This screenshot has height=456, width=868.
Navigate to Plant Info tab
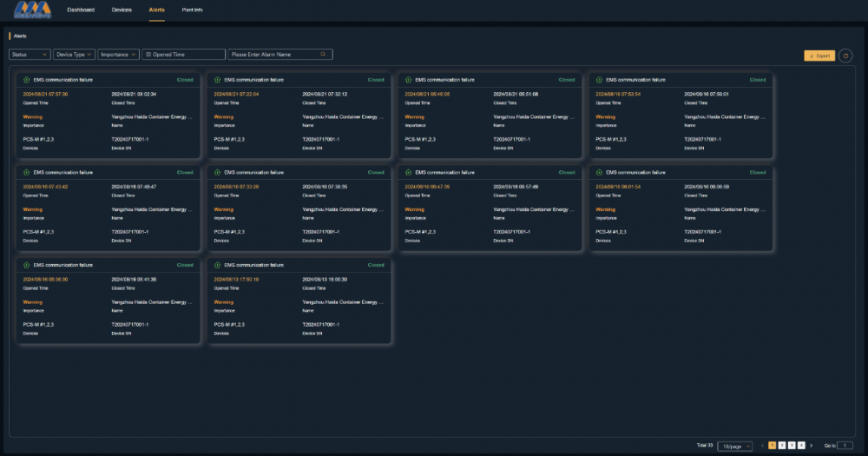pos(192,9)
